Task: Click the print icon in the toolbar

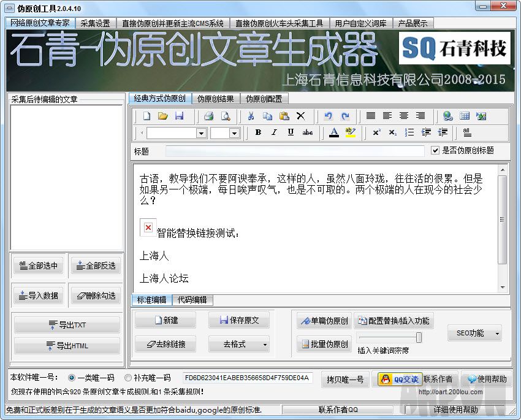Action: pyautogui.click(x=208, y=116)
